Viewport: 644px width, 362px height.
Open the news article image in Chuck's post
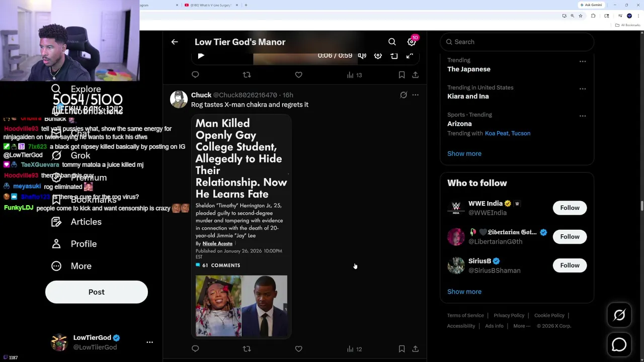coord(242,226)
